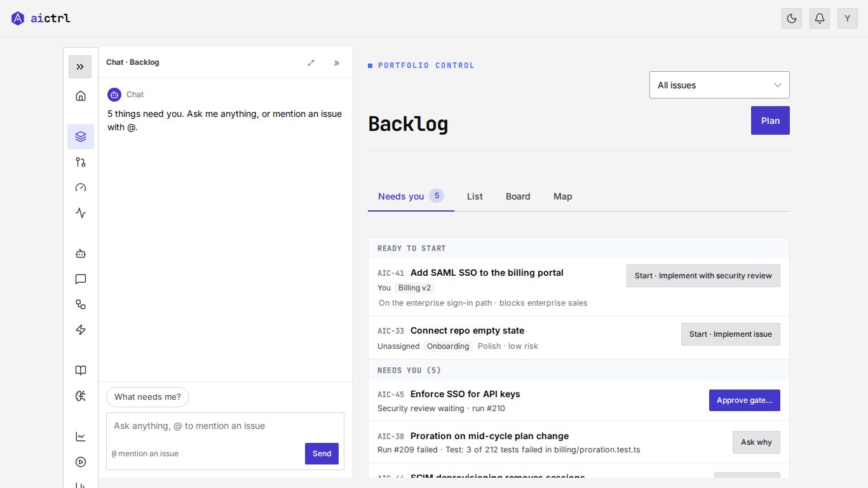Viewport: 868px width, 488px height.
Task: Open the lightning bolt sidebar icon
Action: (81, 330)
